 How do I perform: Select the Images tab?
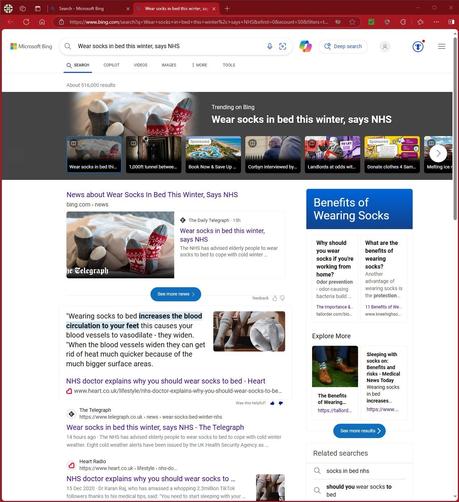click(x=169, y=65)
